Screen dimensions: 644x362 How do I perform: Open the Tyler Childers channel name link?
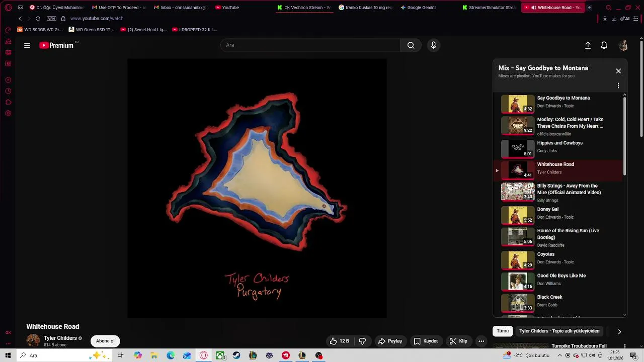60,338
